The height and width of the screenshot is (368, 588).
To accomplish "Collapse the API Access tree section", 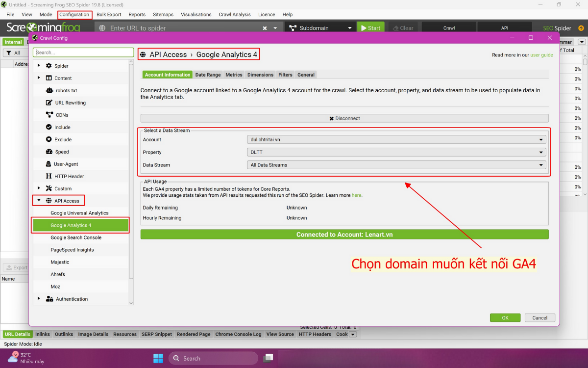I will point(39,200).
